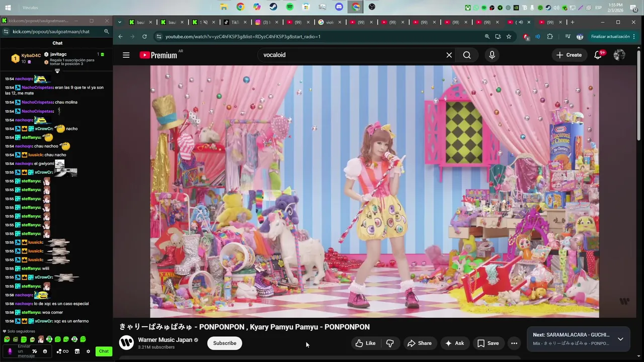Click the ESP language indicator

tap(599, 8)
